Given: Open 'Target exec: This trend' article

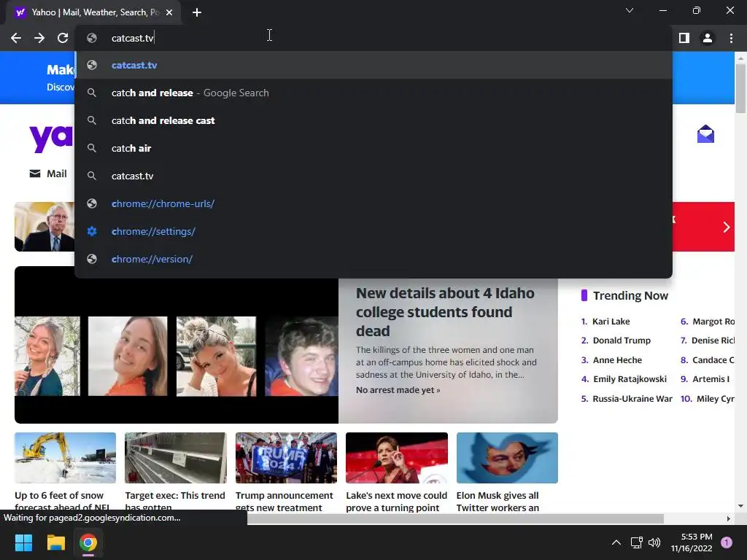Looking at the screenshot, I should [x=175, y=501].
